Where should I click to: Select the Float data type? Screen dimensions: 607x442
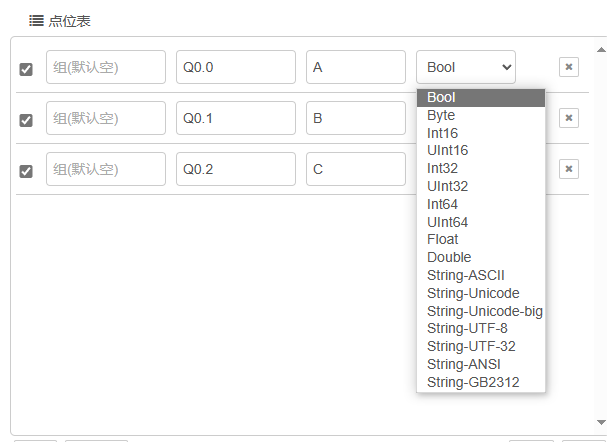443,239
